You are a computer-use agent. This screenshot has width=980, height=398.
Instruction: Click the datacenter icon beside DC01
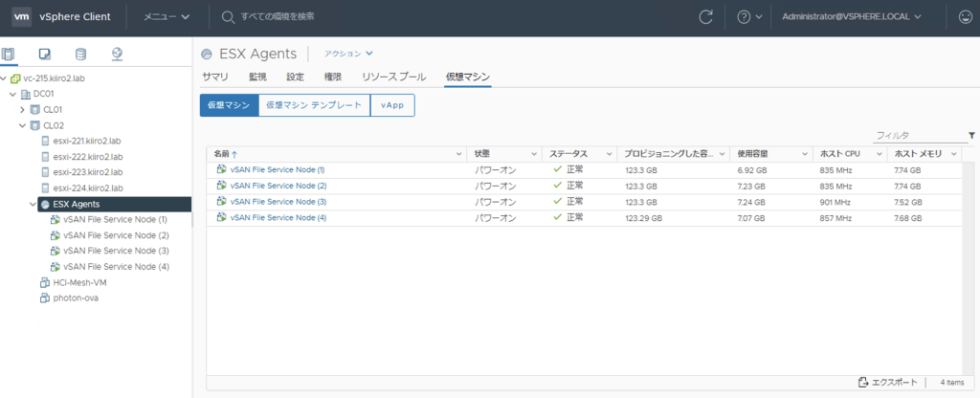26,95
